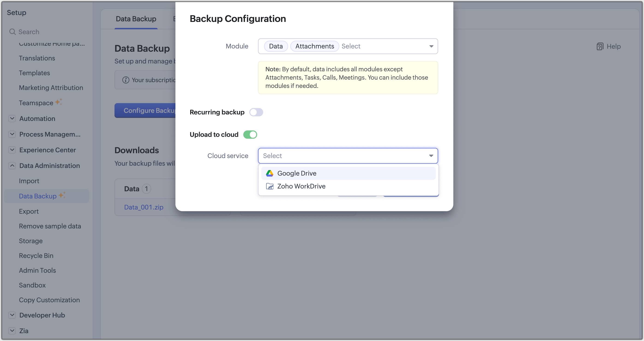Click the Google Drive icon in dropdown

[x=270, y=173]
